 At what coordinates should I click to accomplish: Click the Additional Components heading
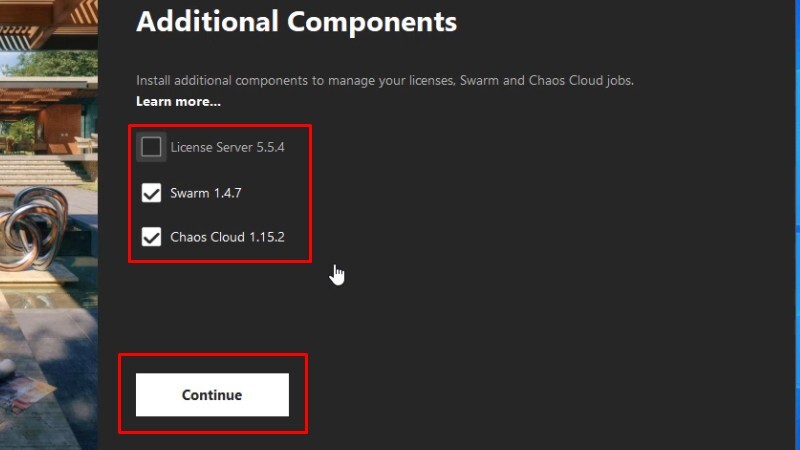point(296,22)
